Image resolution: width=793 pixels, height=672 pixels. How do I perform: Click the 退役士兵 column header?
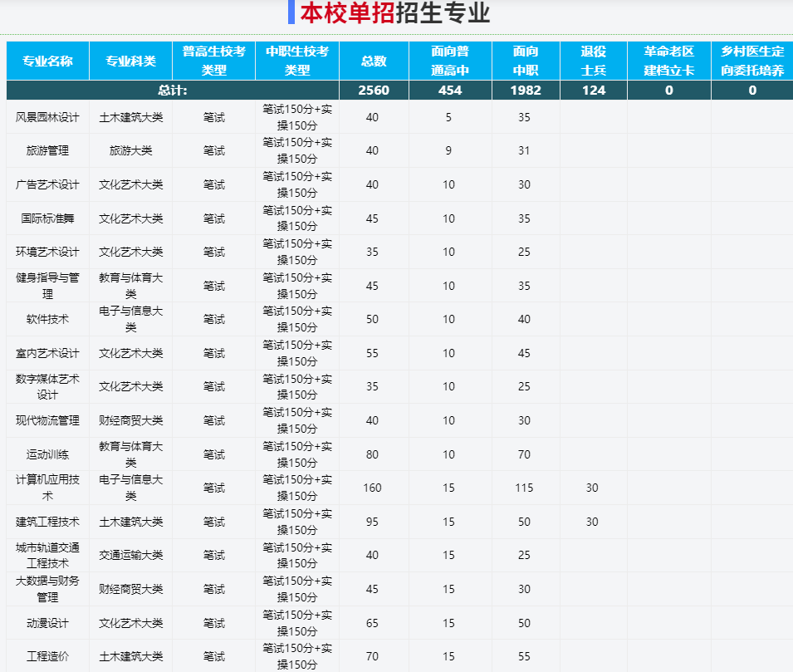(x=593, y=61)
